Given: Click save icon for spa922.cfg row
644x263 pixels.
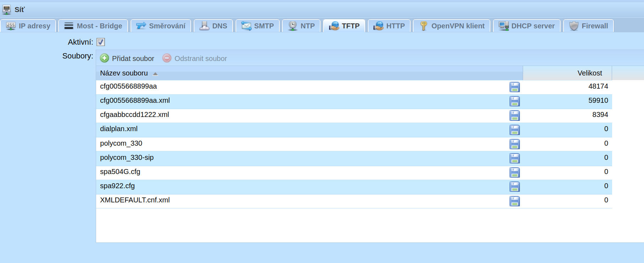Looking at the screenshot, I should (x=515, y=187).
